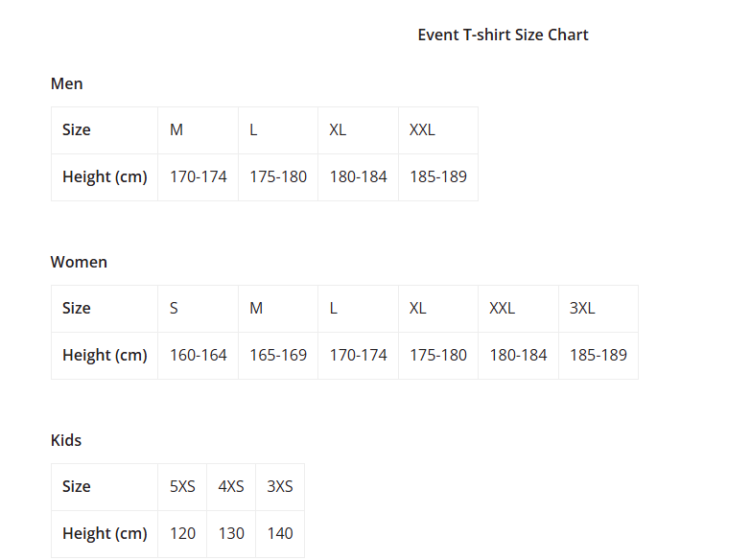
Task: Select the 4XS size in Kids table
Action: 231,486
